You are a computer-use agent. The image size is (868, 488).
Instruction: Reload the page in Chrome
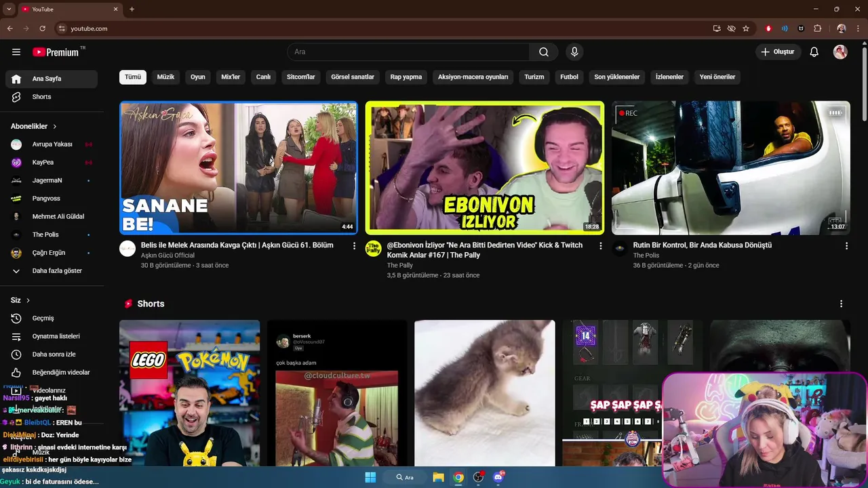pos(42,28)
